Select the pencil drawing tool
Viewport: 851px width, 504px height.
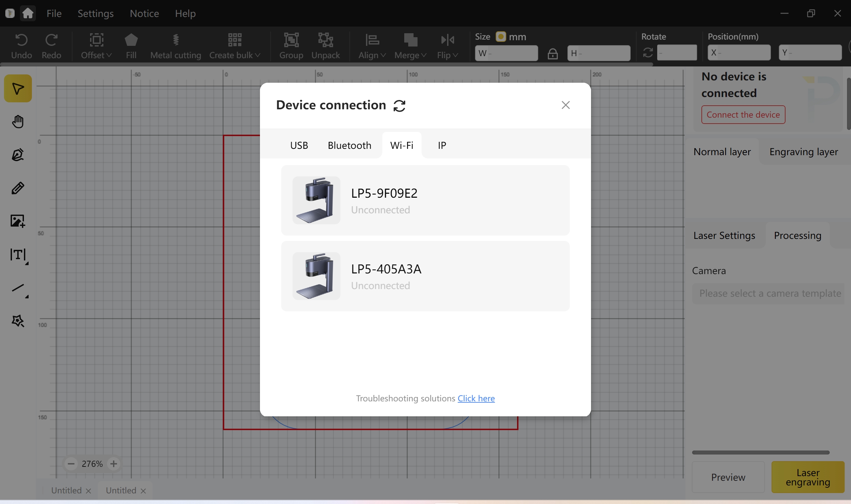[x=18, y=188]
